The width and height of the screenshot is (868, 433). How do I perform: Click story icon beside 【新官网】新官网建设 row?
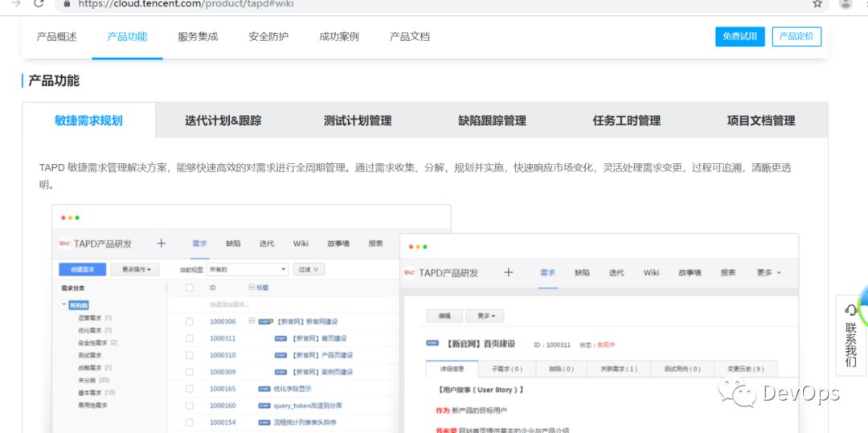266,321
